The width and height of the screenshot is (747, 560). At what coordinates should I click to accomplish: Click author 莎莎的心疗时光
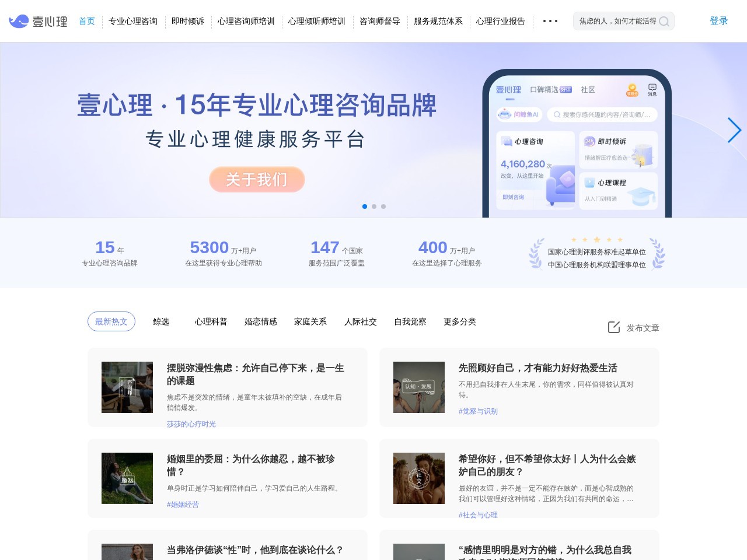point(191,424)
